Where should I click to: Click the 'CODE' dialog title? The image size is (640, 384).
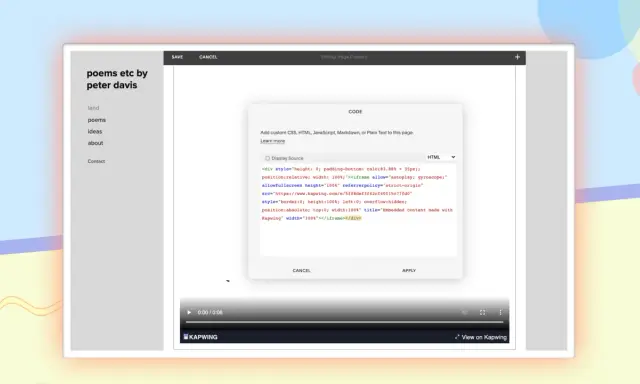click(355, 111)
